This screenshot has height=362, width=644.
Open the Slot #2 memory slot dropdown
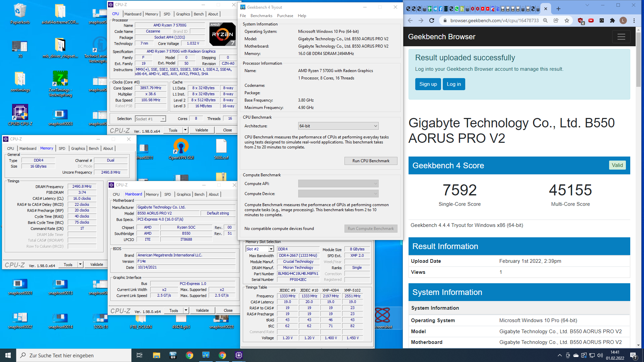point(260,249)
